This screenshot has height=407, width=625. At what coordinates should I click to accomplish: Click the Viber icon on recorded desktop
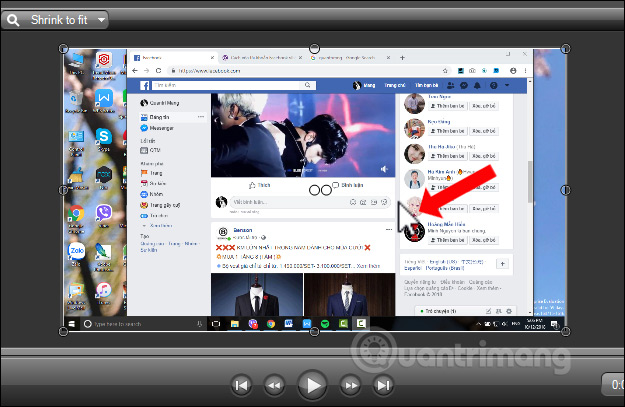pyautogui.click(x=104, y=214)
